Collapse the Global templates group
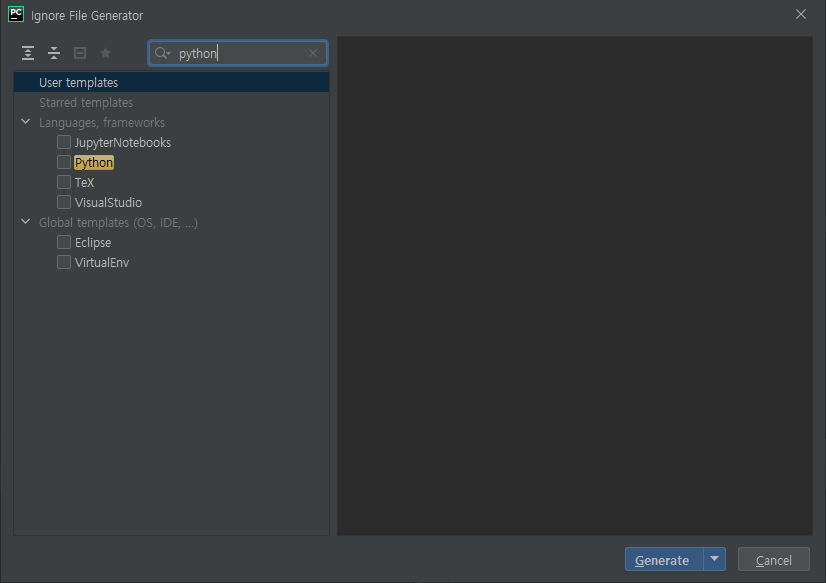Screen dimensions: 826x583 pyautogui.click(x=25, y=222)
